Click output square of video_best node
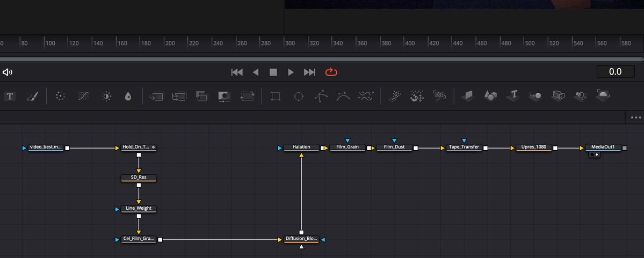The width and height of the screenshot is (644, 258). pyautogui.click(x=67, y=148)
